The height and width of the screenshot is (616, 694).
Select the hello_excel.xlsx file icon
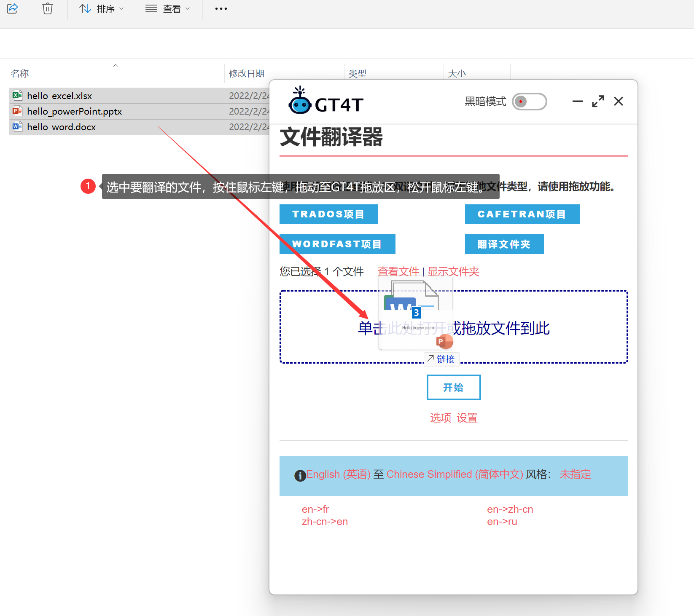tap(17, 96)
